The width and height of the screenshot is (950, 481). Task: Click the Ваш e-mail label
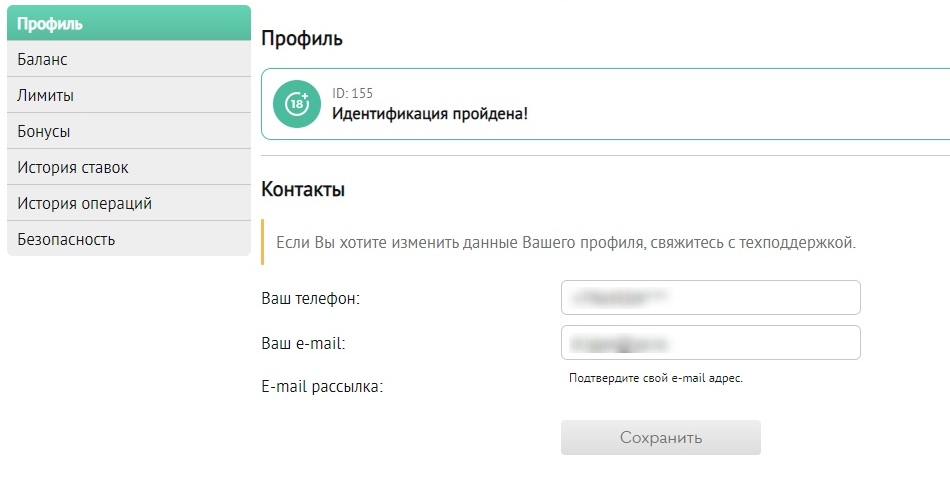303,343
